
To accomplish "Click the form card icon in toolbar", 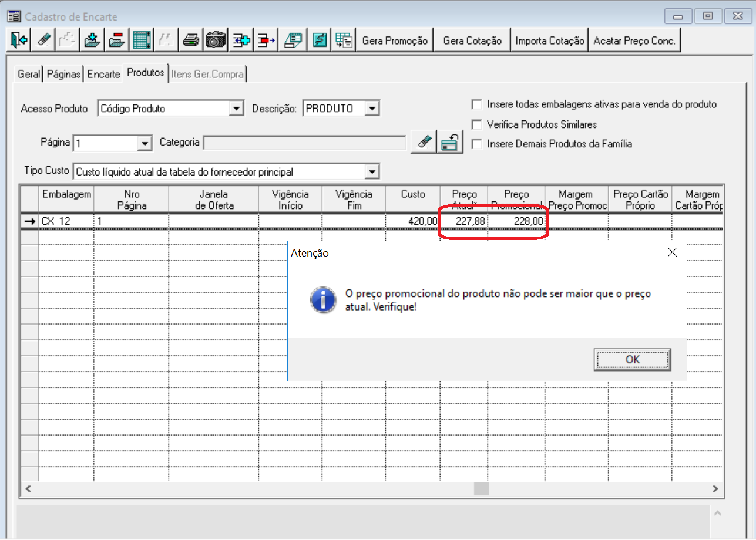I will (293, 41).
